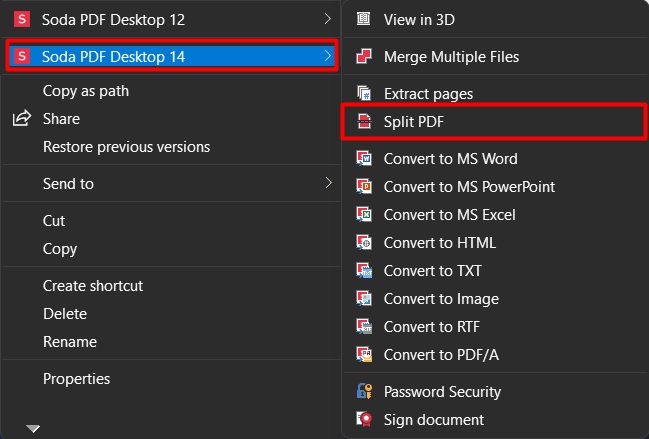Select Extract pages entry text

coord(428,94)
